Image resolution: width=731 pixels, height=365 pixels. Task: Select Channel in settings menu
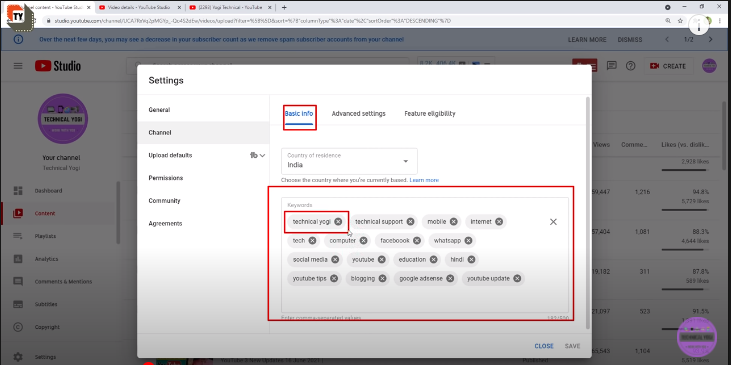pos(203,132)
